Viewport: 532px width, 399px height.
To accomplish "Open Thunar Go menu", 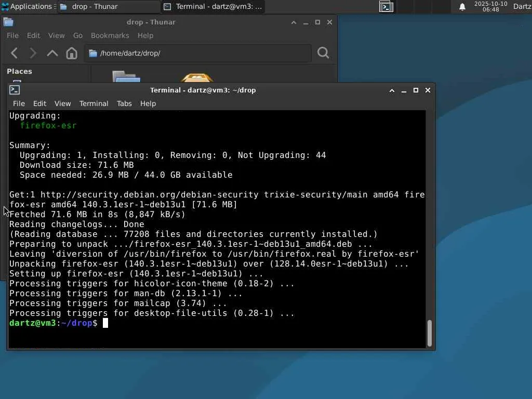I will [x=78, y=35].
